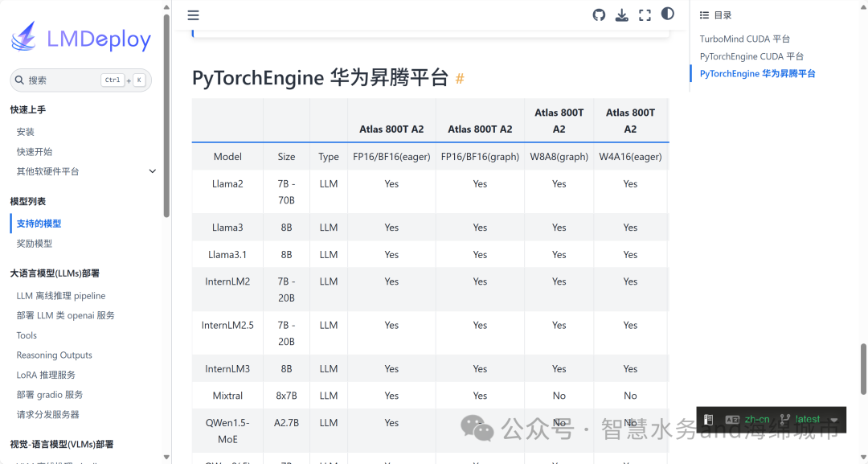This screenshot has height=464, width=868.
Task: Enter fullscreen mode via the fullscreen icon
Action: click(645, 15)
